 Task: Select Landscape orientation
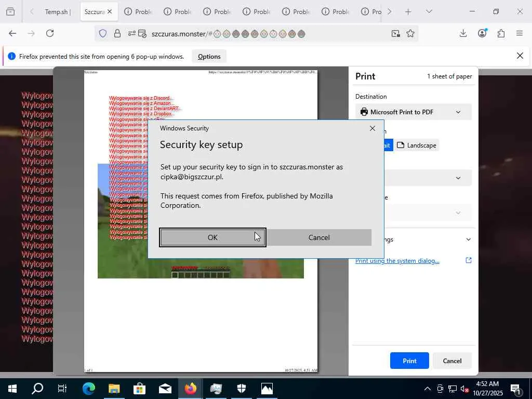click(x=417, y=145)
